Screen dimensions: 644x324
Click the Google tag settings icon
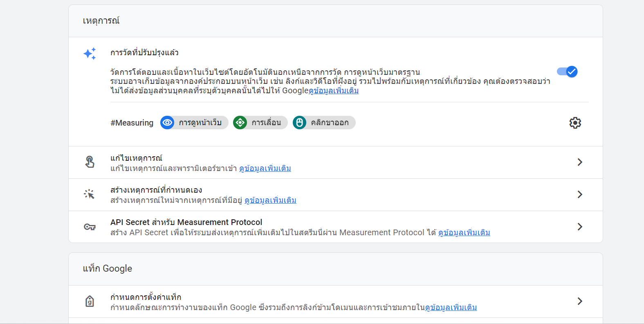coord(90,301)
